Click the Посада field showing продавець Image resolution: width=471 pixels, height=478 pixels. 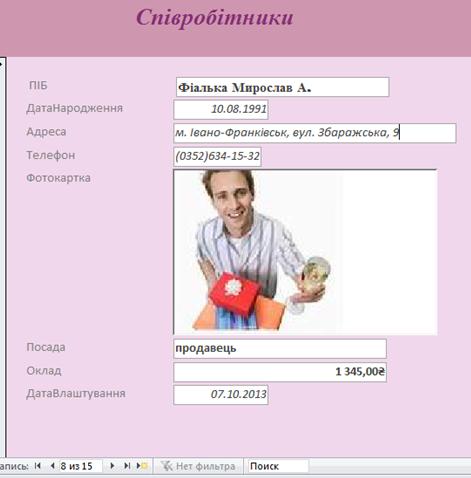280,348
